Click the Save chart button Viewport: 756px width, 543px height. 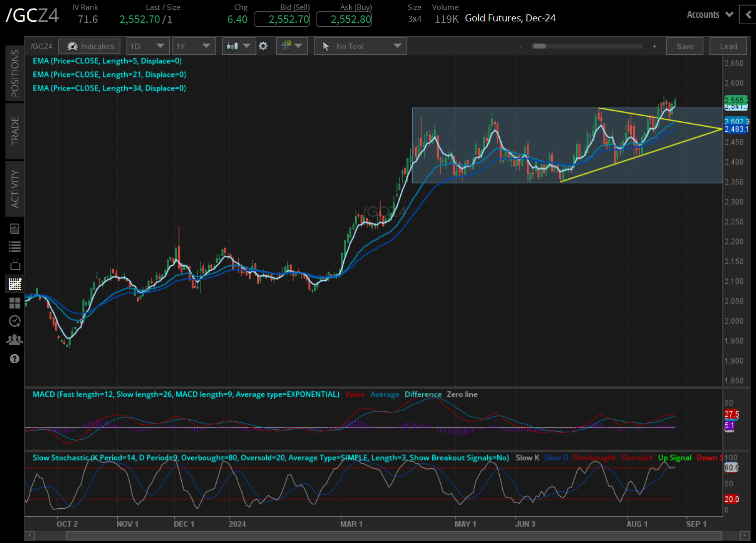[684, 46]
